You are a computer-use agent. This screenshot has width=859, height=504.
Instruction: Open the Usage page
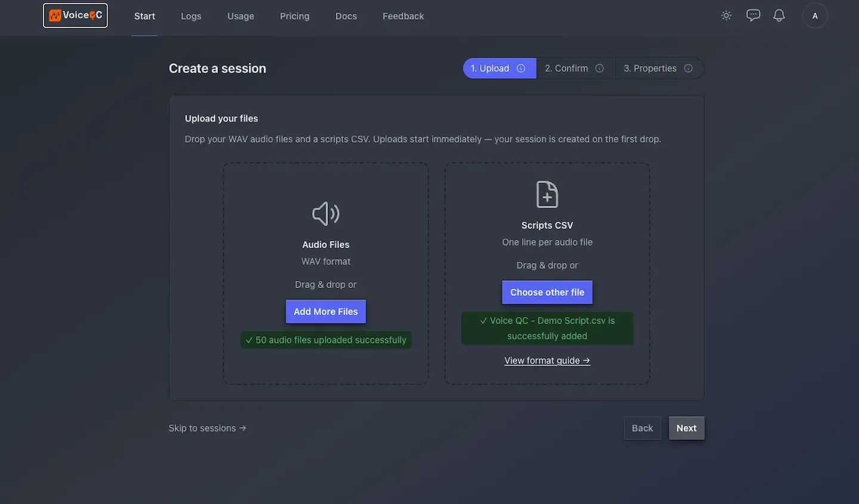(240, 16)
